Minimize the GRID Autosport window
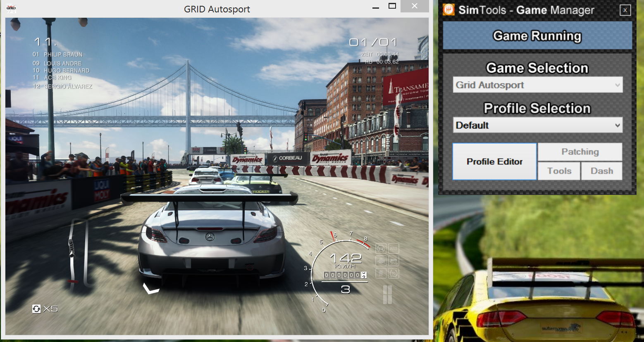 [376, 7]
